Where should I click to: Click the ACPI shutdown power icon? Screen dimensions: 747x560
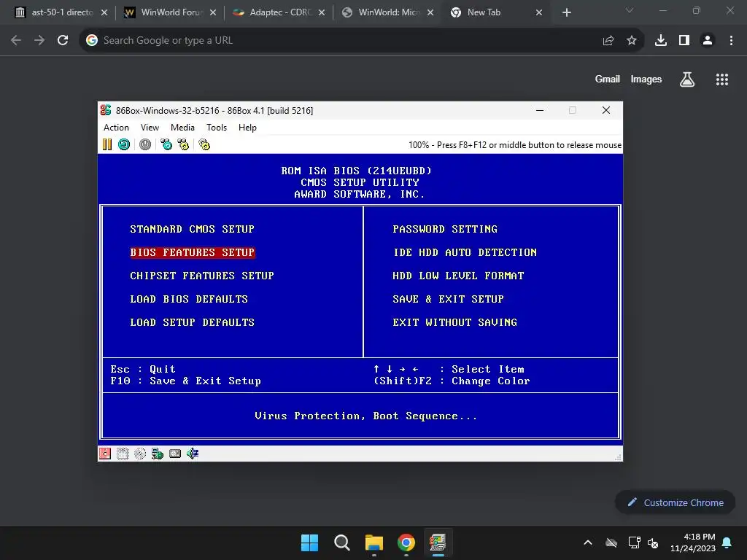[x=145, y=144]
